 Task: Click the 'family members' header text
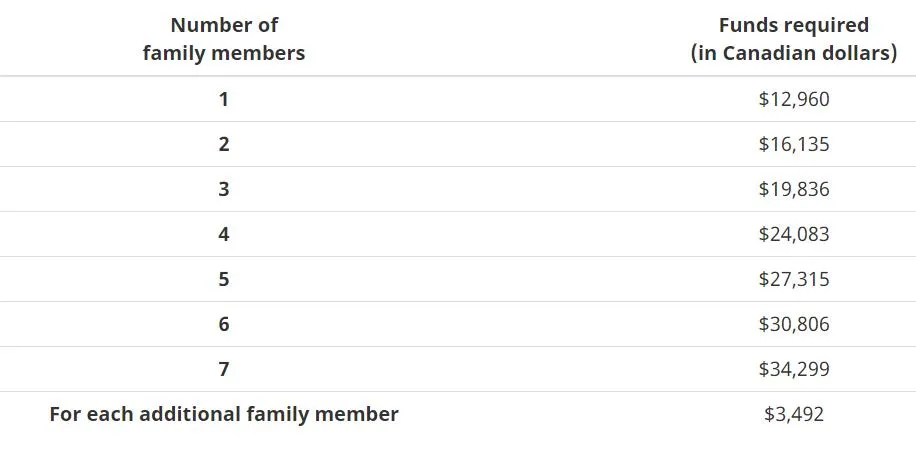[x=224, y=53]
